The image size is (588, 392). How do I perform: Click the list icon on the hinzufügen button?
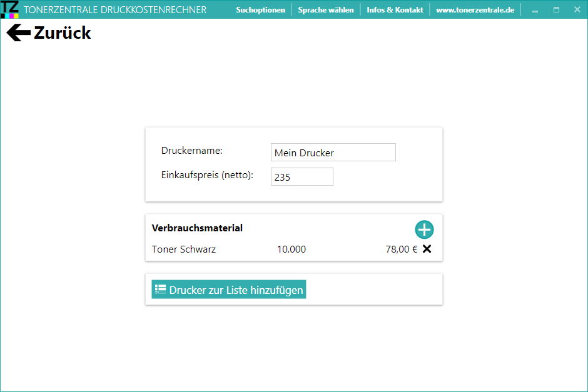point(160,289)
